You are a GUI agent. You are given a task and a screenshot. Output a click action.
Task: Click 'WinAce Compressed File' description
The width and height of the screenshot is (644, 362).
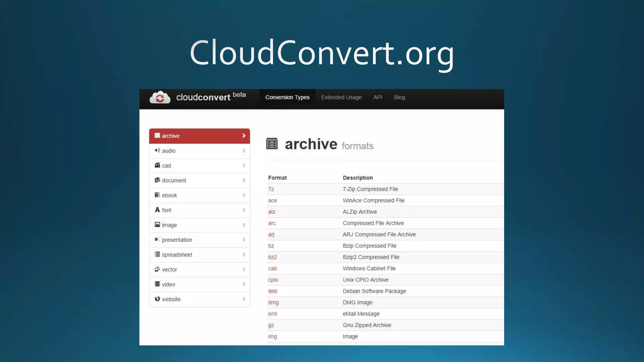pos(374,200)
